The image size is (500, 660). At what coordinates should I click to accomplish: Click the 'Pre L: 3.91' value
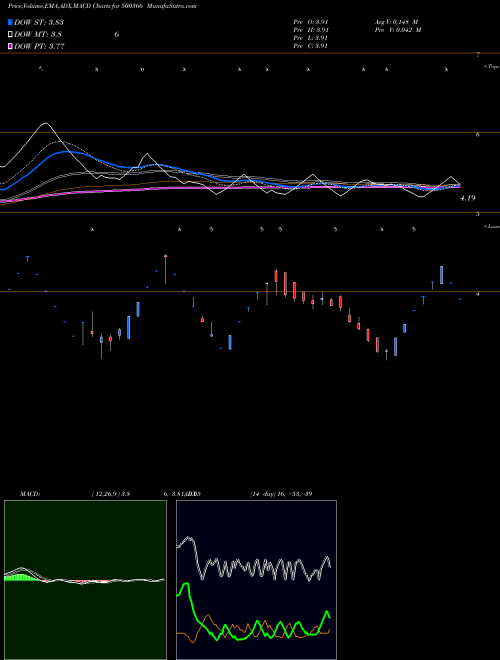(311, 38)
